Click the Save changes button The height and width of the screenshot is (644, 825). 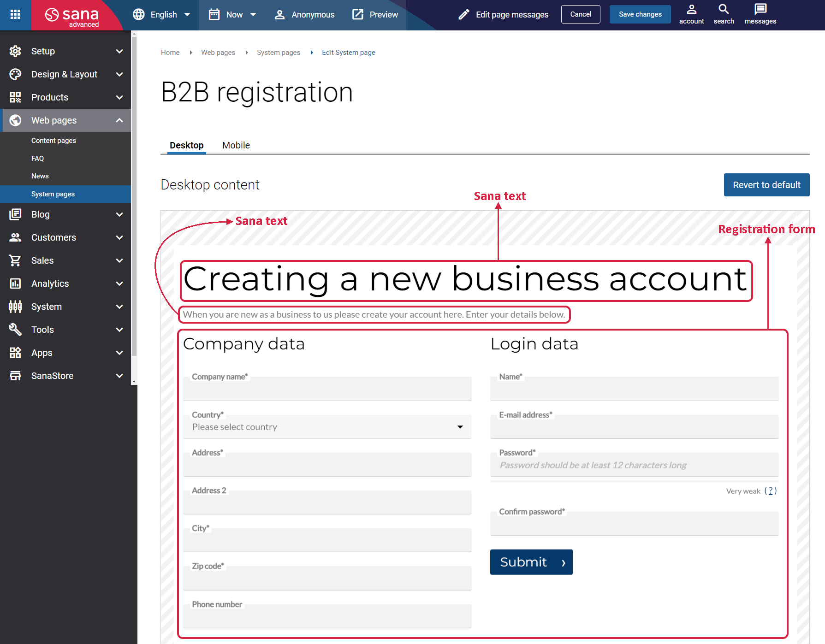point(640,14)
